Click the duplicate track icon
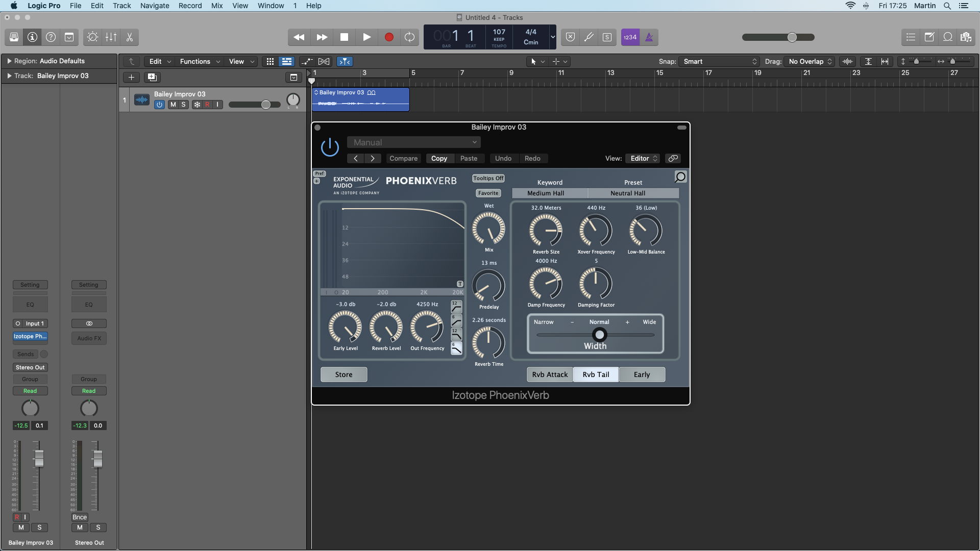This screenshot has height=551, width=980. point(152,77)
